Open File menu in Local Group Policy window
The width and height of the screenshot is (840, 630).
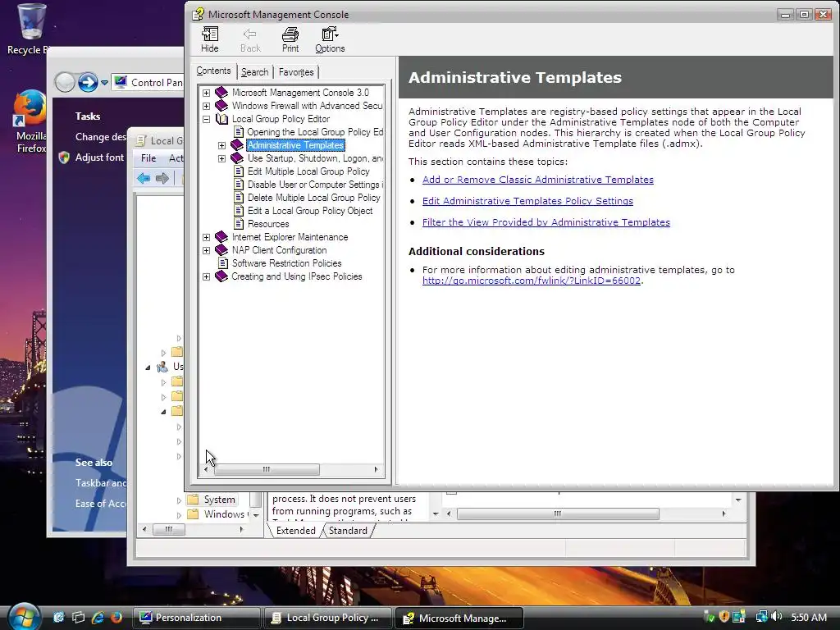click(148, 158)
